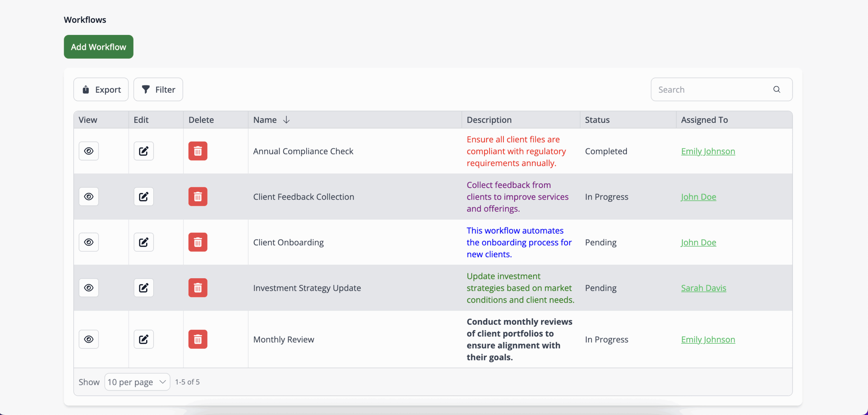Viewport: 868px width, 415px height.
Task: Toggle sort direction on the Name column
Action: click(287, 119)
